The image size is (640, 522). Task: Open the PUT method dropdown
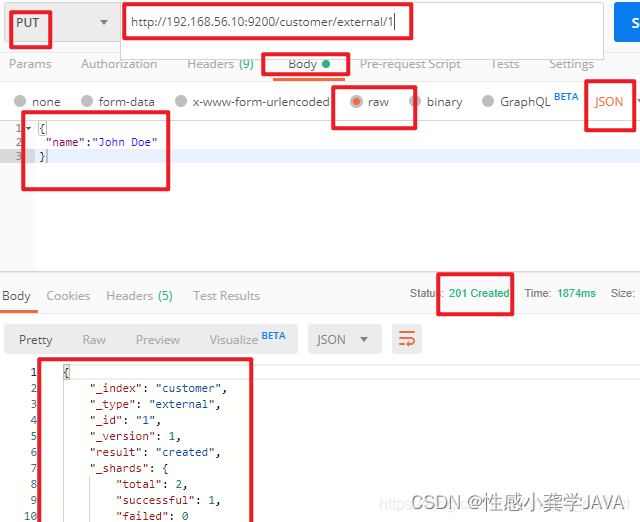coord(62,22)
